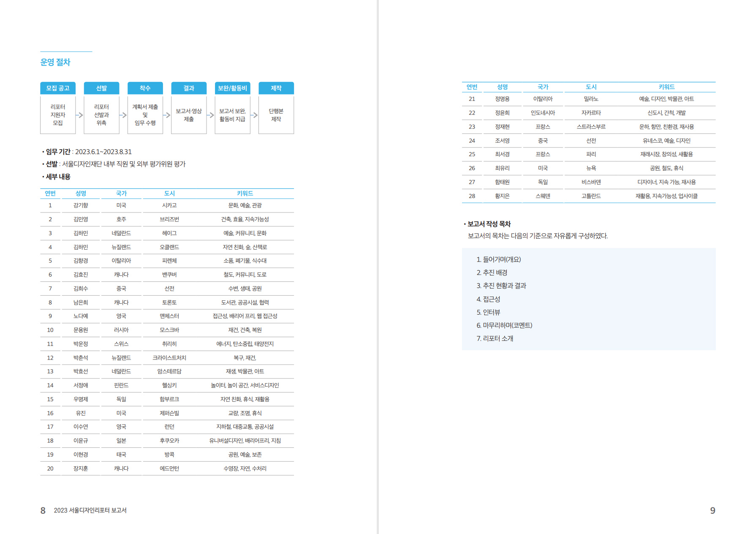Click the 보고서 작성 목차 heading
Image resolution: width=756 pixels, height=534 pixels.
coord(489,224)
